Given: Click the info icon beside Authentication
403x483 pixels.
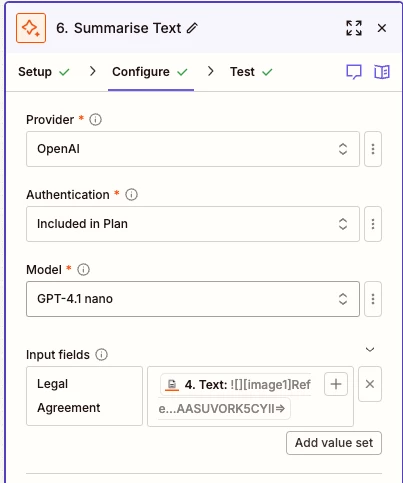Looking at the screenshot, I should (x=131, y=194).
